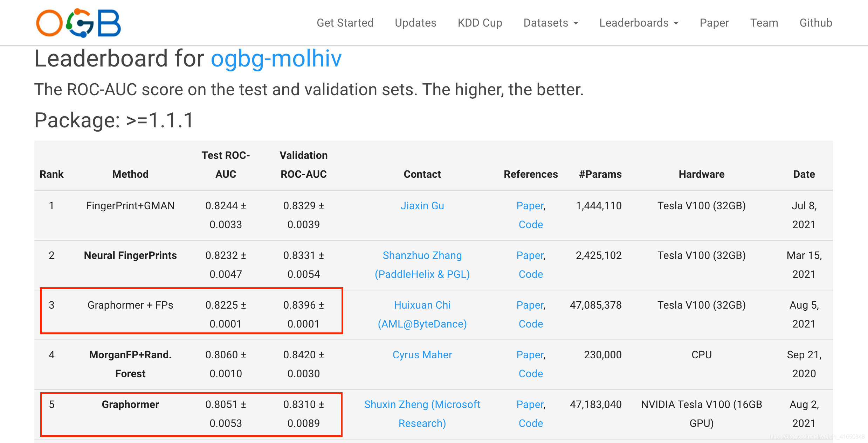
Task: Open the Paper navigation link
Action: [714, 23]
